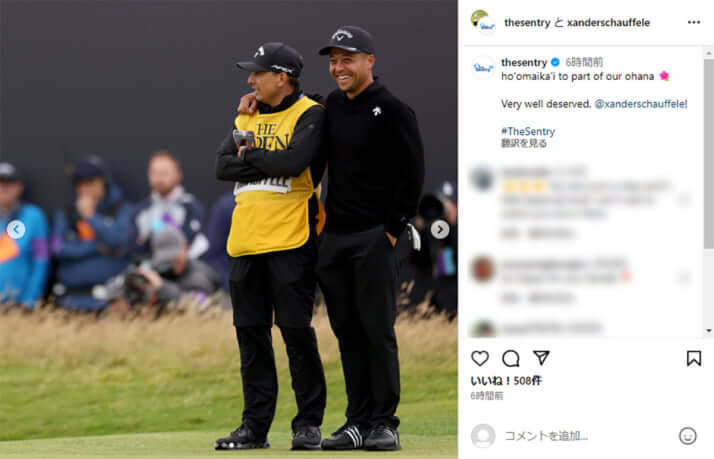Open the three-dot more options menu
This screenshot has width=714, height=459.
click(x=694, y=22)
